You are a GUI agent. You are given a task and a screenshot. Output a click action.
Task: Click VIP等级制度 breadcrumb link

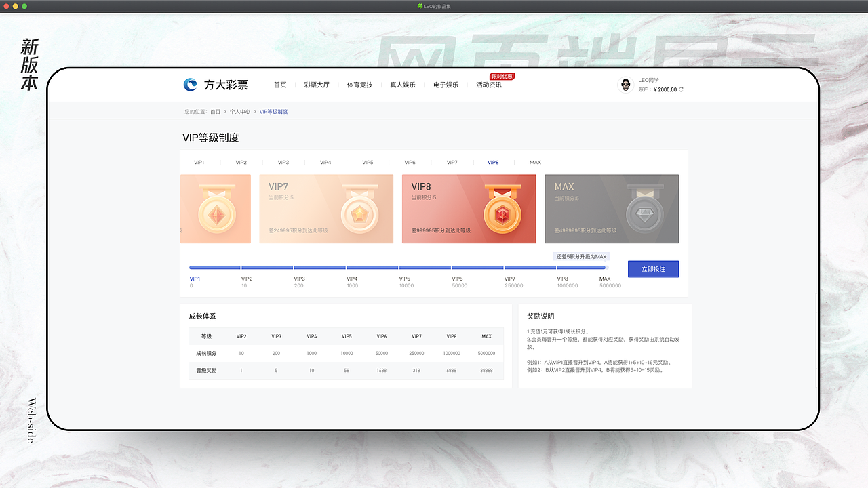pyautogui.click(x=274, y=112)
